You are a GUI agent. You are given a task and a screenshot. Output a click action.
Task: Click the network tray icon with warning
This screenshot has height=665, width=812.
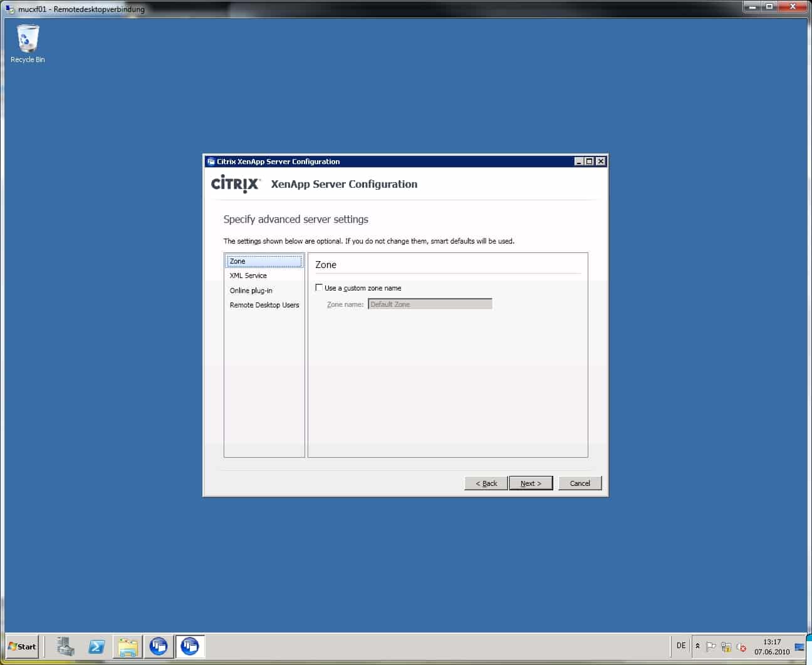pyautogui.click(x=726, y=647)
